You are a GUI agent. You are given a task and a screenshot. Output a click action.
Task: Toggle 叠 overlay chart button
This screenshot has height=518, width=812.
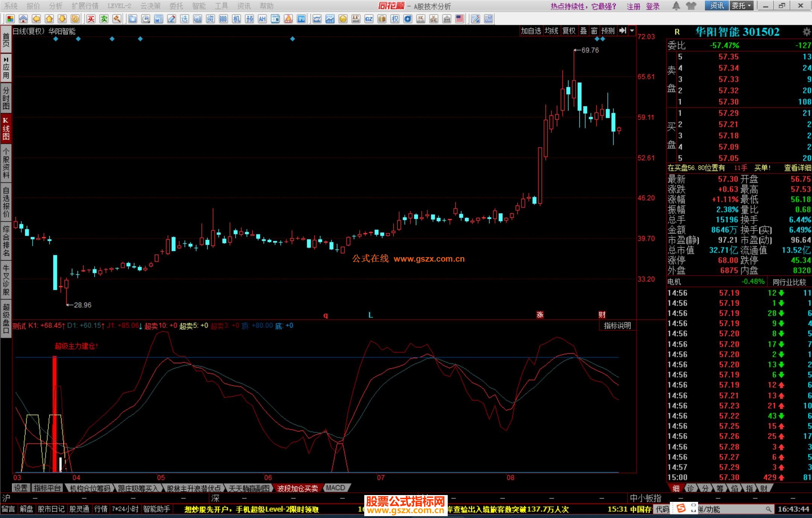[x=583, y=31]
